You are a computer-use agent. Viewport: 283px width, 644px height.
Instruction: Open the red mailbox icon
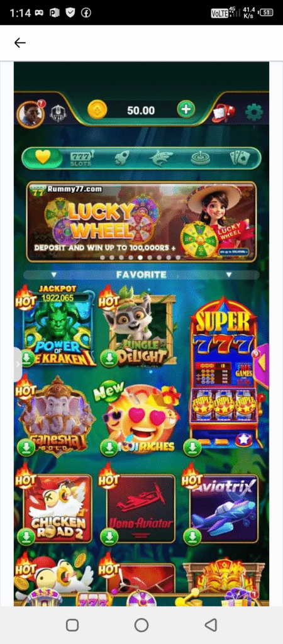223,113
